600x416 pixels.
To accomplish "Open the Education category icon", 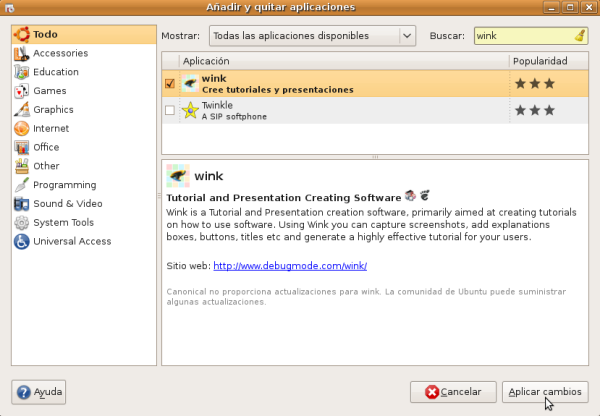I will point(21,72).
